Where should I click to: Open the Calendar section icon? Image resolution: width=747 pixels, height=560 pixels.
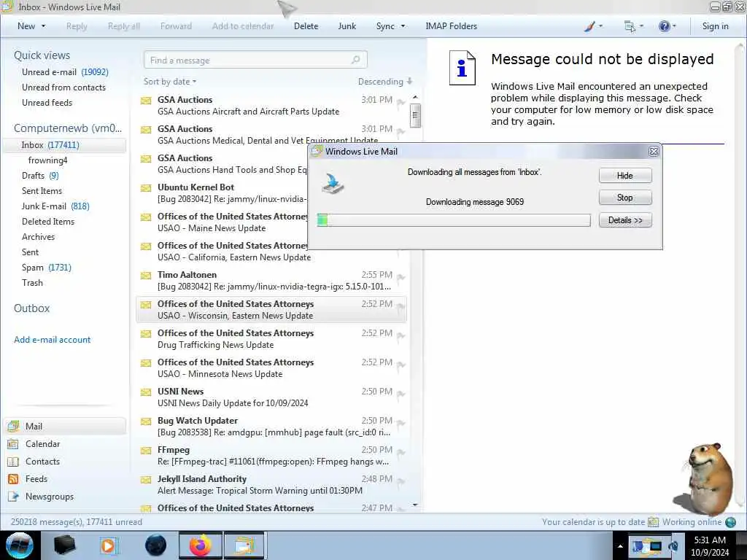coord(13,444)
